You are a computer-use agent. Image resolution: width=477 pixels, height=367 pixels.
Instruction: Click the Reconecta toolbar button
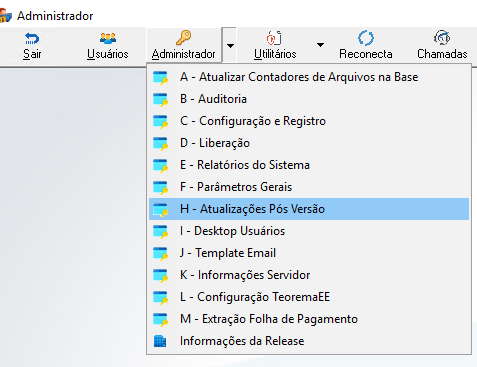[366, 45]
